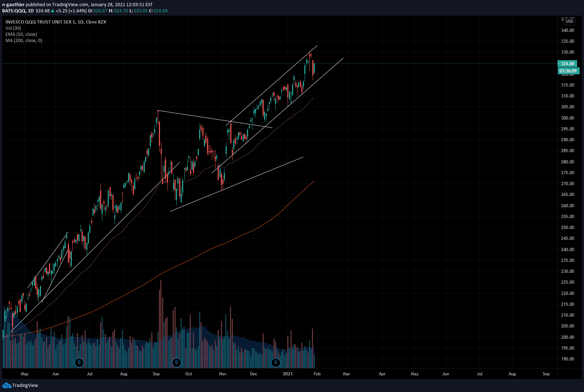
Task: Click the dividend marker near late June
Action: pyautogui.click(x=79, y=362)
